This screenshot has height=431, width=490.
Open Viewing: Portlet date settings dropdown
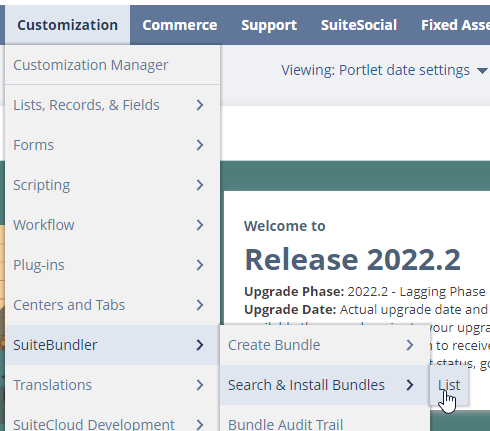[x=385, y=70]
